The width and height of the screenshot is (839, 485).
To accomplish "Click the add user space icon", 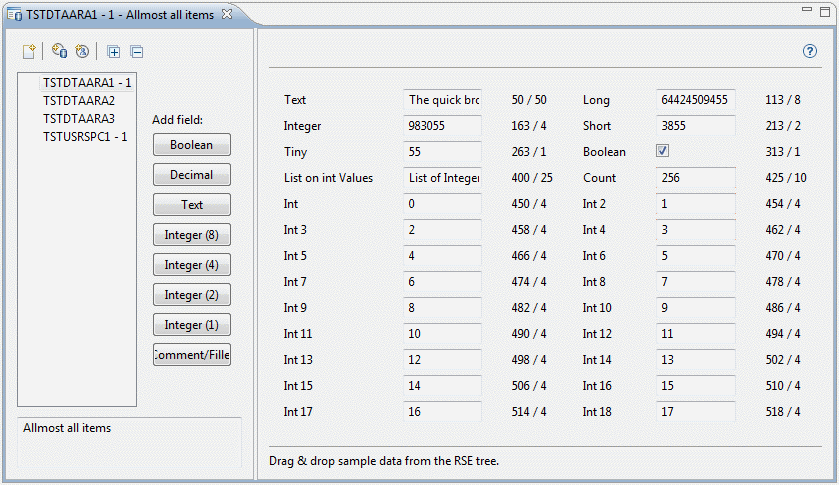I will click(x=82, y=51).
